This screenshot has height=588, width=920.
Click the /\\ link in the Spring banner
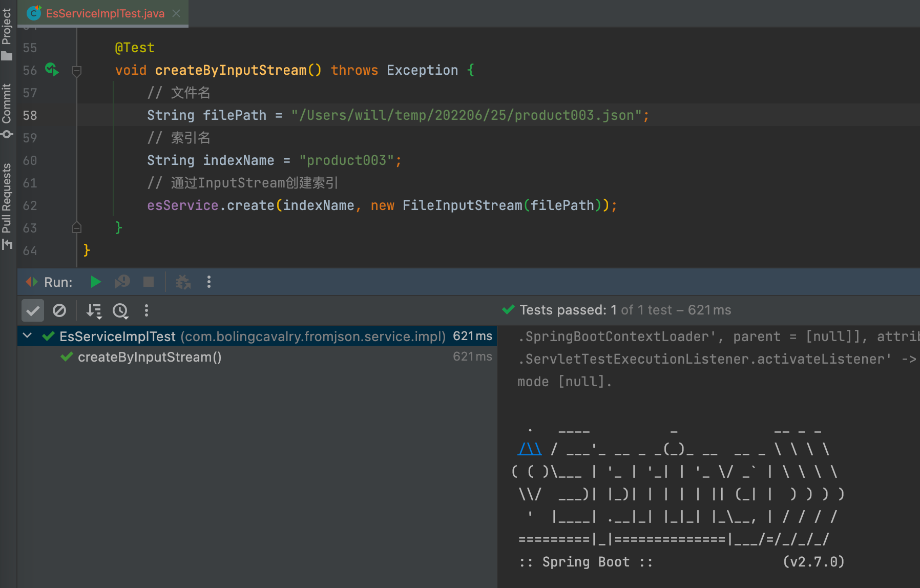(x=530, y=449)
